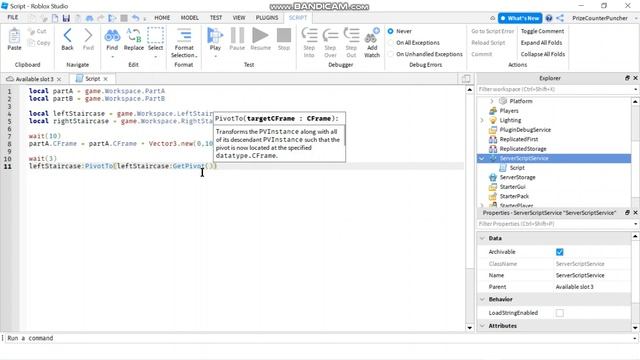Open the Play dropdown arrow
The width and height of the screenshot is (640, 360).
[215, 57]
